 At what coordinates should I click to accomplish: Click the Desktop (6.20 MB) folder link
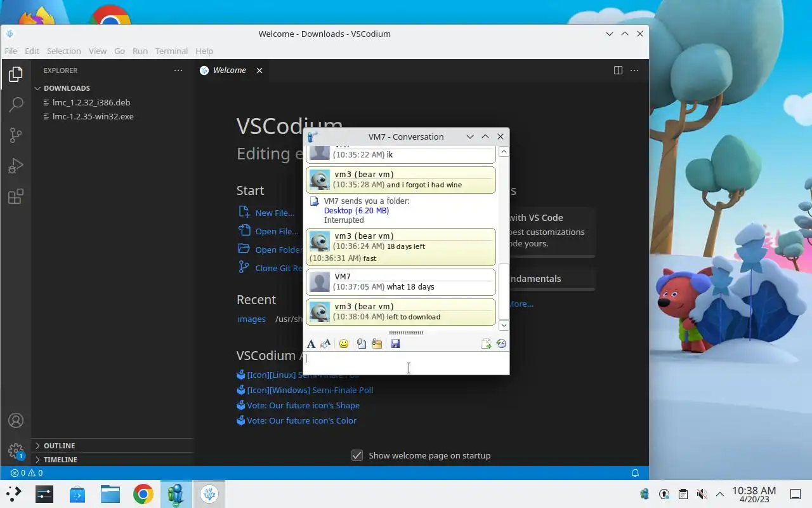pos(357,211)
